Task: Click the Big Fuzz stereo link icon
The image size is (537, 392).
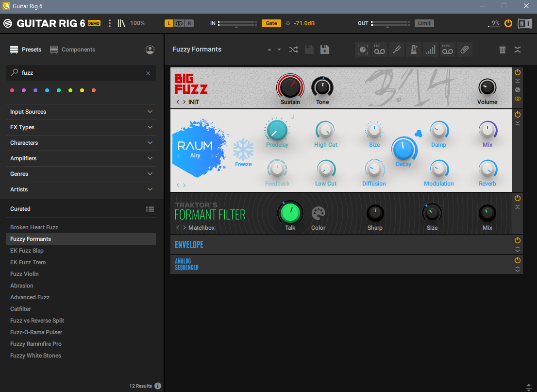Action: click(x=518, y=99)
